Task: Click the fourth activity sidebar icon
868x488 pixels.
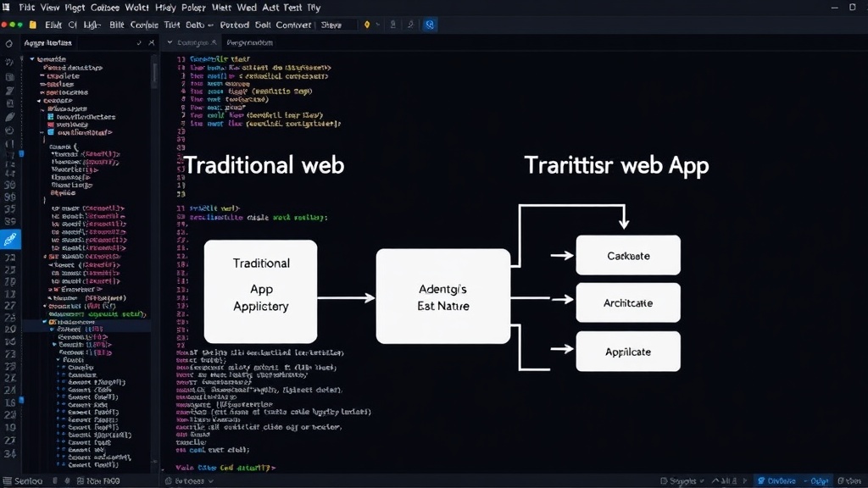Action: pos(9,103)
